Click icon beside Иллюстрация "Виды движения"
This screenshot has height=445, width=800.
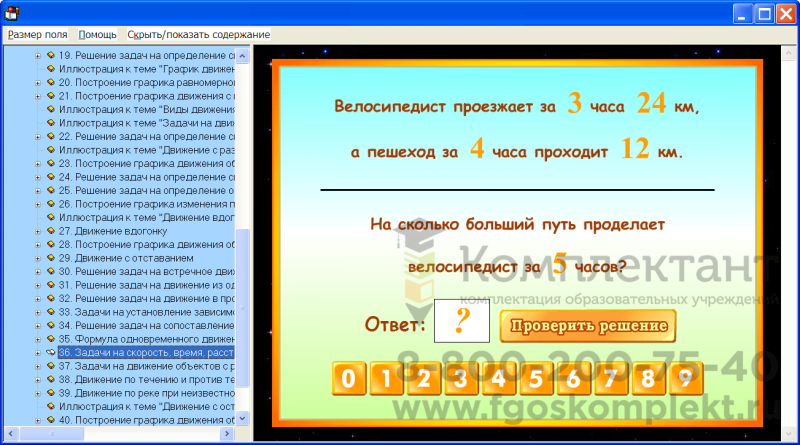click(51, 109)
